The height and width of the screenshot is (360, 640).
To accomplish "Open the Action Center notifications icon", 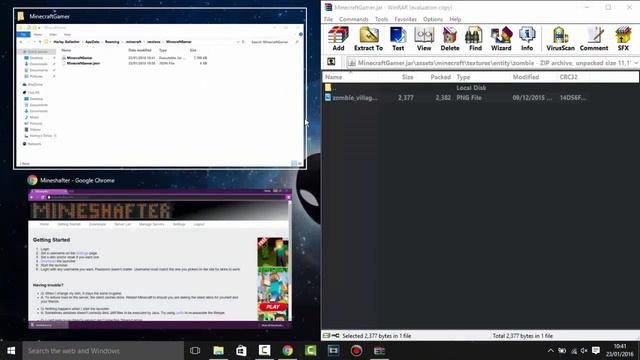I will point(596,351).
